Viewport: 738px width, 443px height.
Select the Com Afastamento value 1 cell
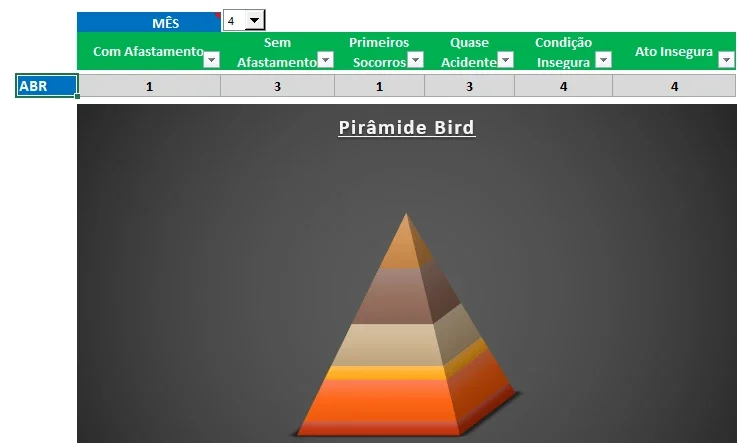pos(149,86)
